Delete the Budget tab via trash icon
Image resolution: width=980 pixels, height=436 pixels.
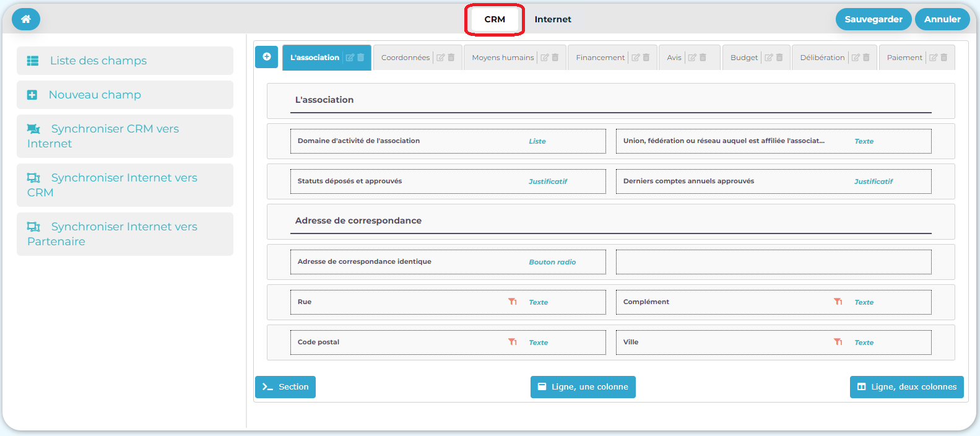[779, 58]
